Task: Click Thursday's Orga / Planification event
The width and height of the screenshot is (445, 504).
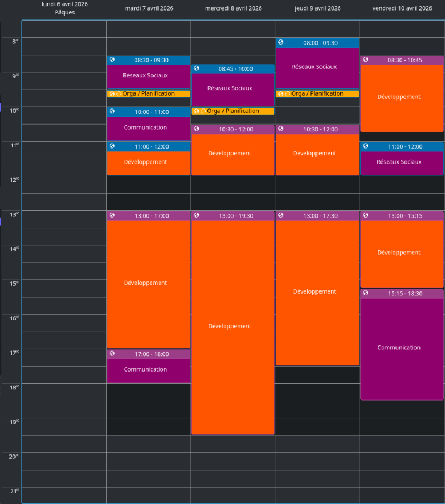Action: (x=318, y=93)
